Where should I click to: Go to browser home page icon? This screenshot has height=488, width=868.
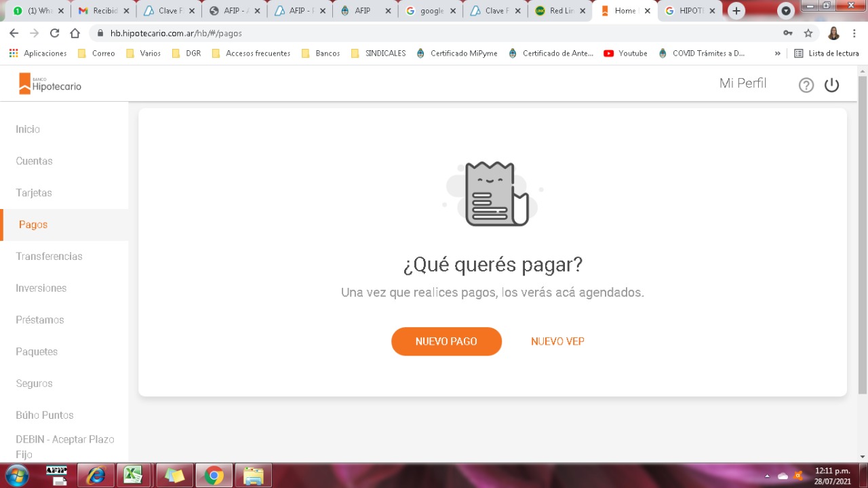[x=75, y=33]
